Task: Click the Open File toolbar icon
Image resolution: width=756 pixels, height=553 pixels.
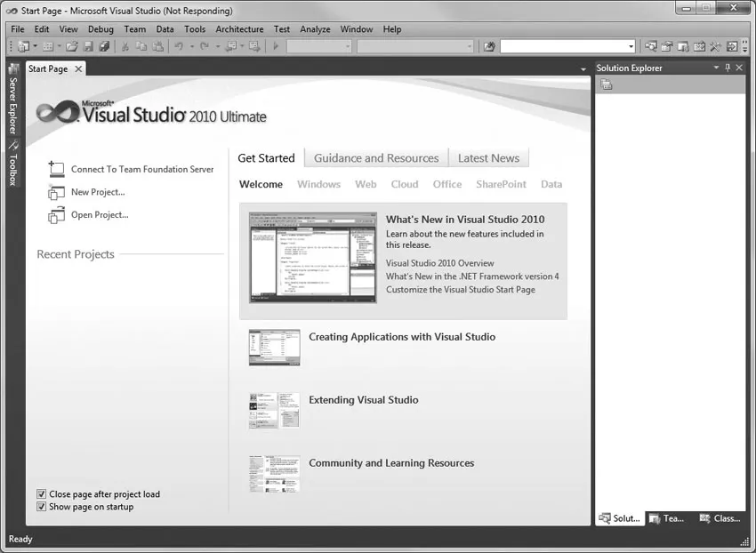Action: point(72,46)
